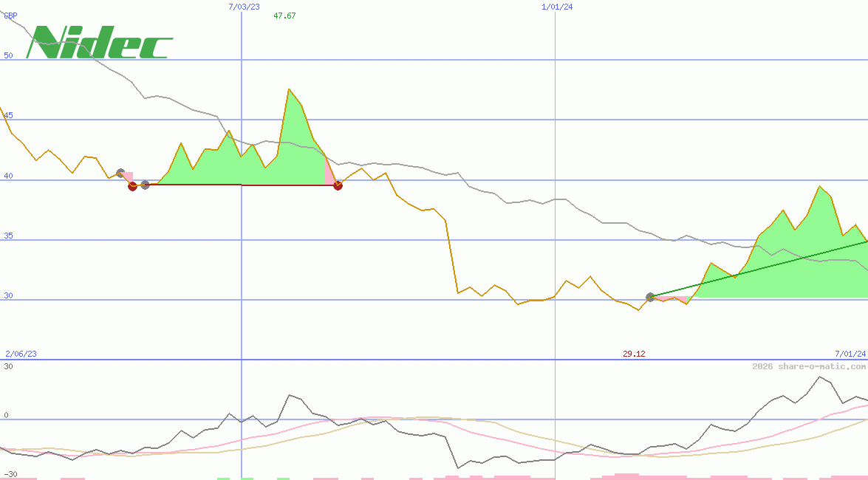The height and width of the screenshot is (480, 868).
Task: Select the red buy marker near 2/06/23
Action: point(133,187)
